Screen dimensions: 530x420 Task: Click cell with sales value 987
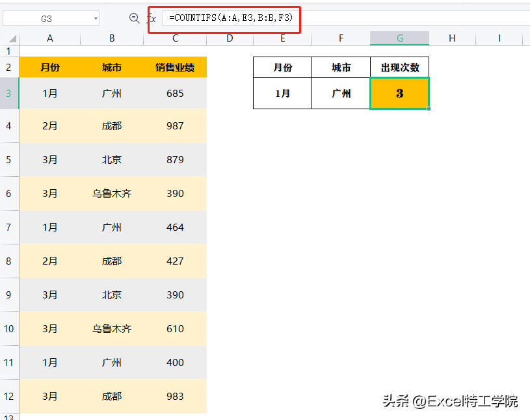[x=175, y=125]
